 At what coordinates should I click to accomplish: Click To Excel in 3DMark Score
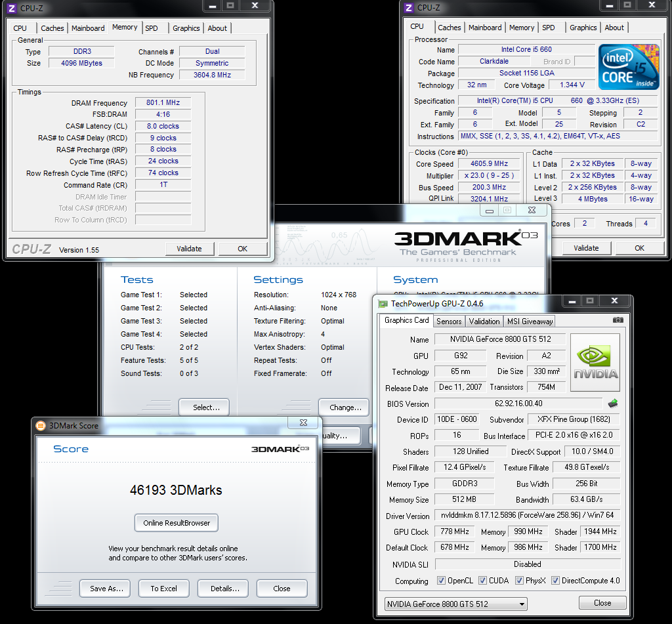[x=163, y=589]
